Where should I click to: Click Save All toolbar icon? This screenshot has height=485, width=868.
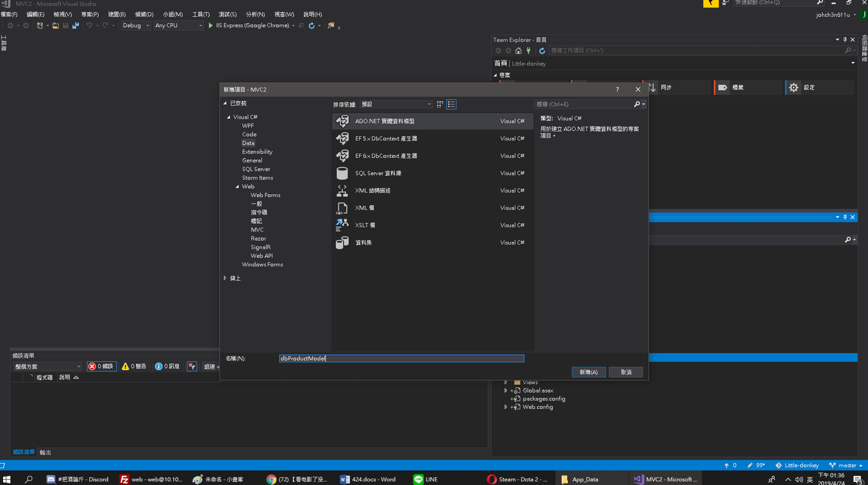coord(75,25)
